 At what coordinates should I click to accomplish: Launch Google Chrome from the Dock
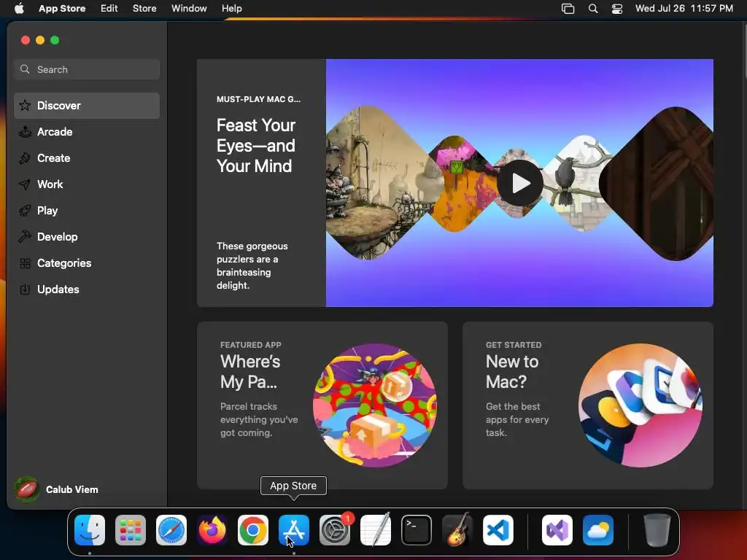(x=253, y=530)
